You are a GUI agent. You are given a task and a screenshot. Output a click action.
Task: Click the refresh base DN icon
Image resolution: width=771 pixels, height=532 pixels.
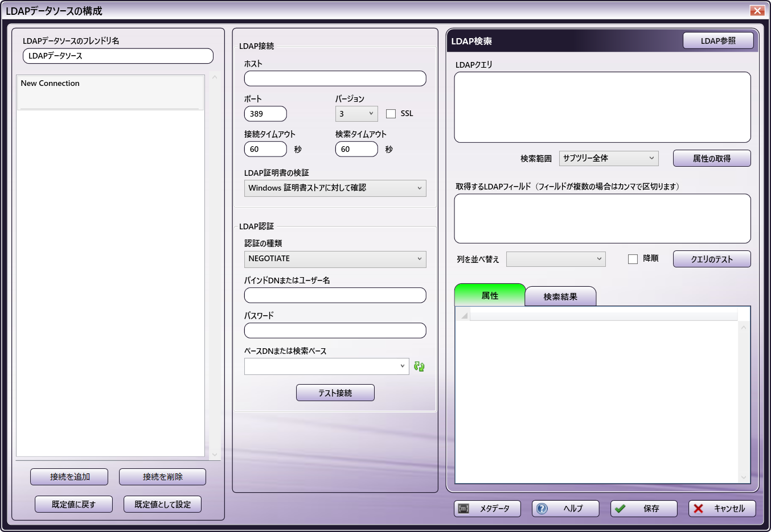[x=419, y=366]
